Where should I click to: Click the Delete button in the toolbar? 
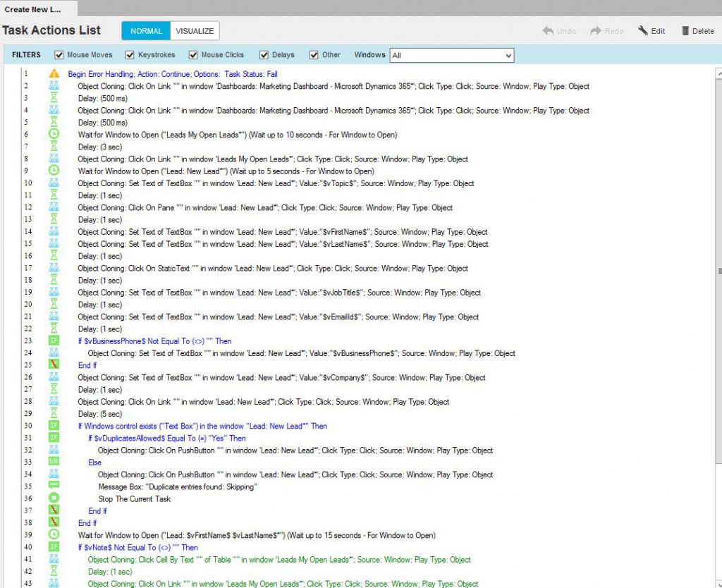697,31
